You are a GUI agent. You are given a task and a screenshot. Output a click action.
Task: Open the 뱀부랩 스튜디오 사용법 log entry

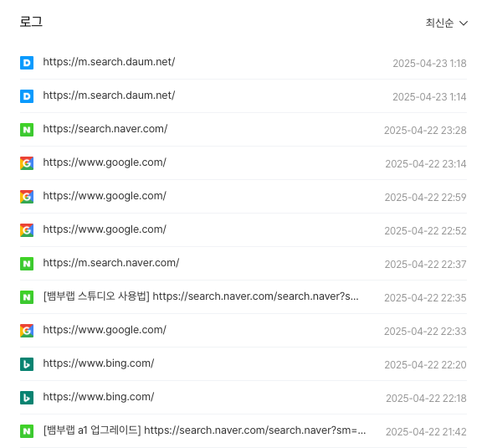pyautogui.click(x=201, y=296)
